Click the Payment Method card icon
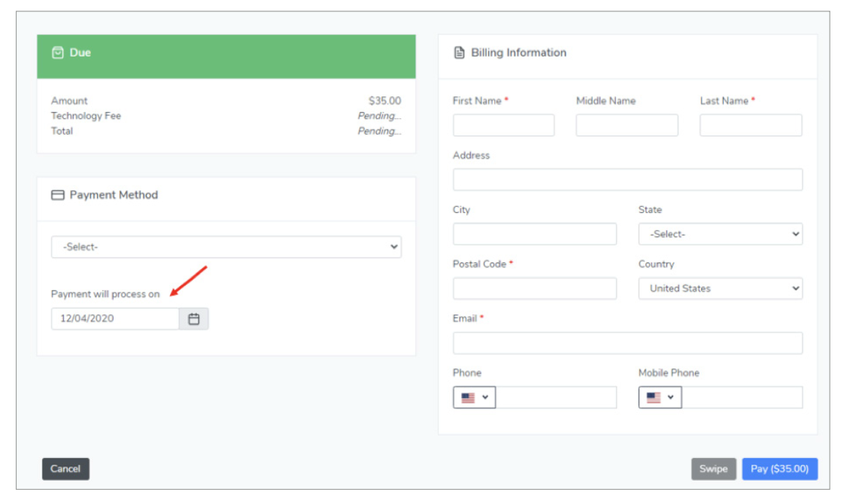Image resolution: width=847 pixels, height=504 pixels. 57,195
